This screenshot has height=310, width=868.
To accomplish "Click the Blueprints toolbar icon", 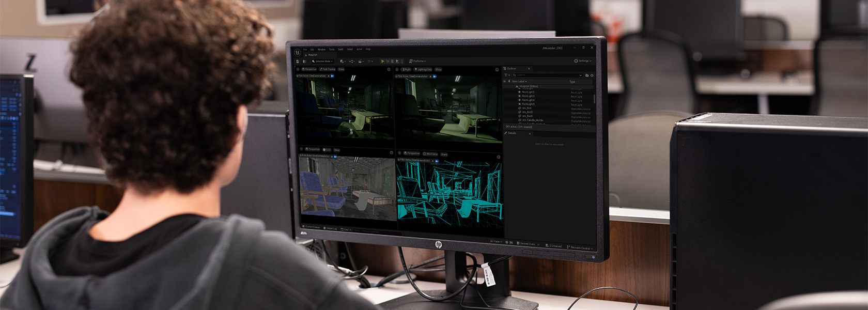I will (x=352, y=61).
